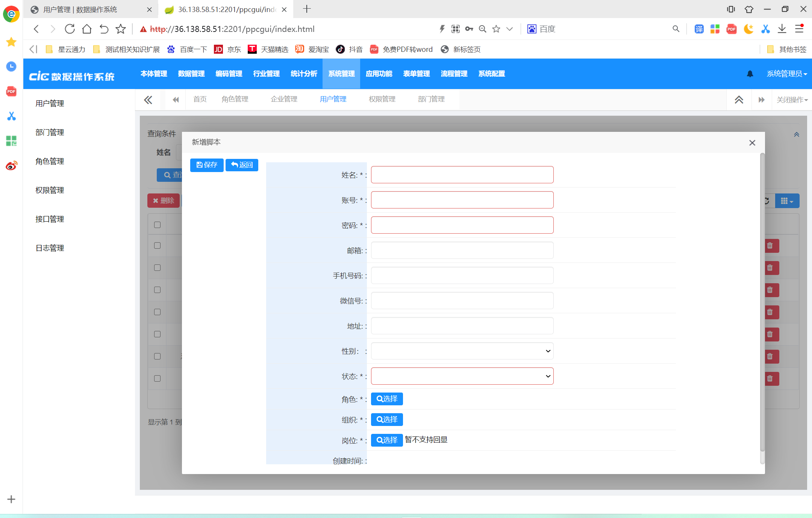This screenshot has height=518, width=812.
Task: Check the last data row checkbox
Action: (x=157, y=378)
